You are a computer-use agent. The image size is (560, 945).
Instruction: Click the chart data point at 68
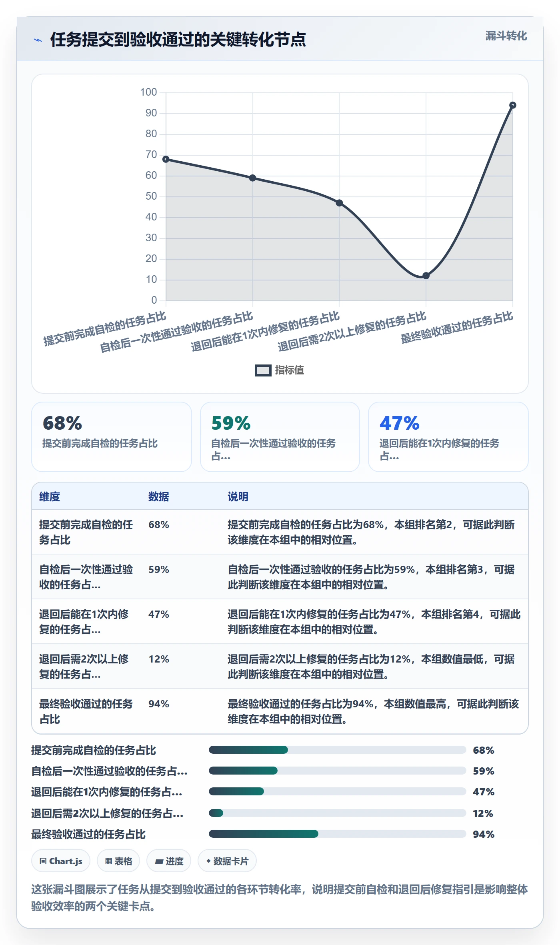(166, 159)
